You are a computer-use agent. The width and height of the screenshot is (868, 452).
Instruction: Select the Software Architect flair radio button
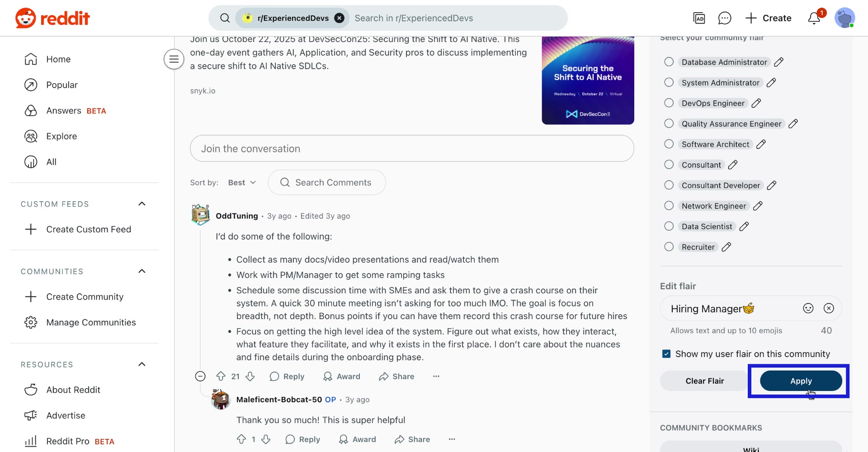pyautogui.click(x=669, y=144)
